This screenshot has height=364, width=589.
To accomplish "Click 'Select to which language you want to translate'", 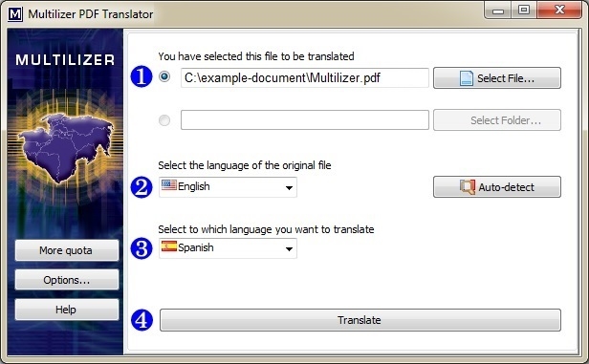I will [266, 229].
